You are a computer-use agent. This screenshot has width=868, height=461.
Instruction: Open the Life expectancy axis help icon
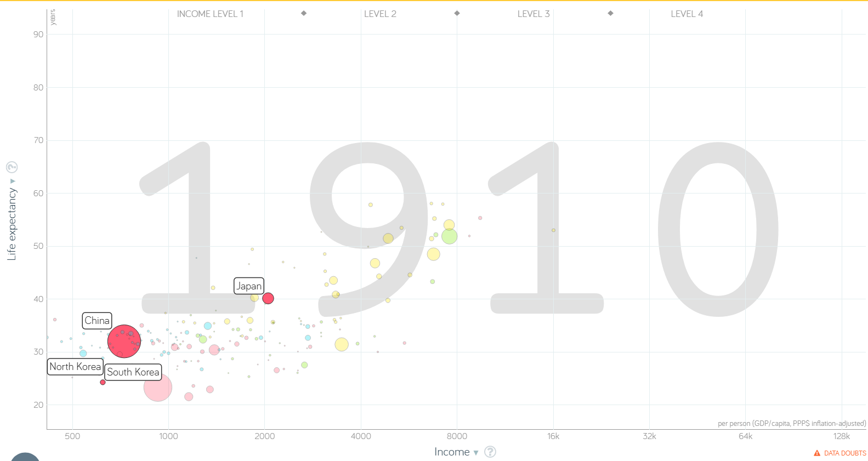[x=12, y=167]
